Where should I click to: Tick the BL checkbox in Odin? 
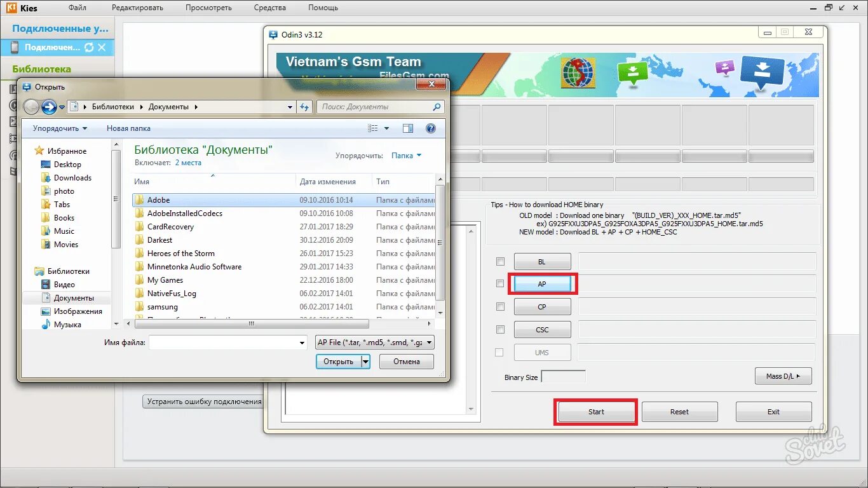[501, 261]
